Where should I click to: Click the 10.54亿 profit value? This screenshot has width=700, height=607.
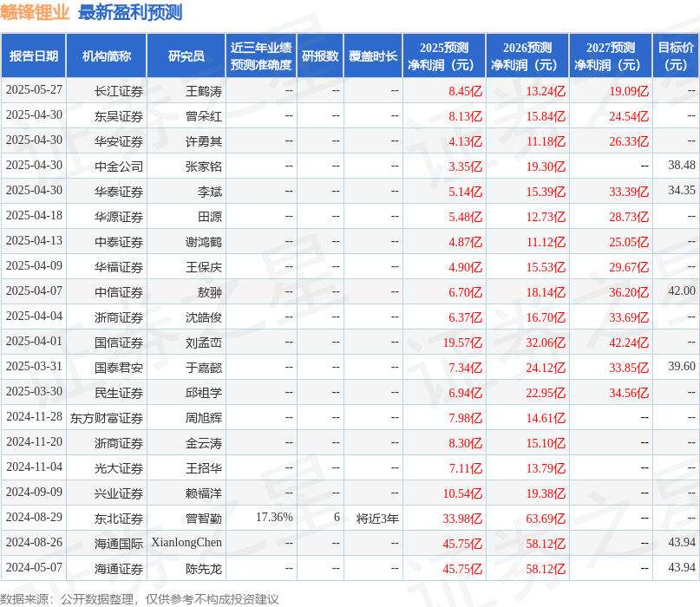pyautogui.click(x=462, y=493)
